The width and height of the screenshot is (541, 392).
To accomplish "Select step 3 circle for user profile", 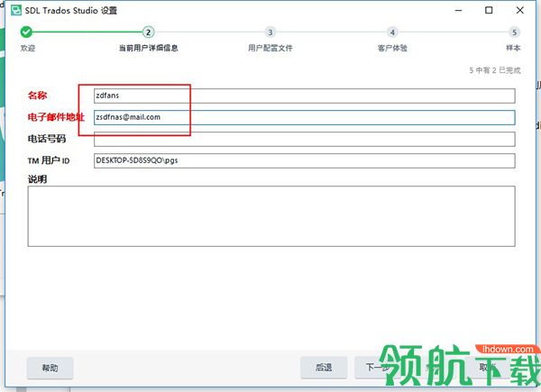I will pos(270,32).
